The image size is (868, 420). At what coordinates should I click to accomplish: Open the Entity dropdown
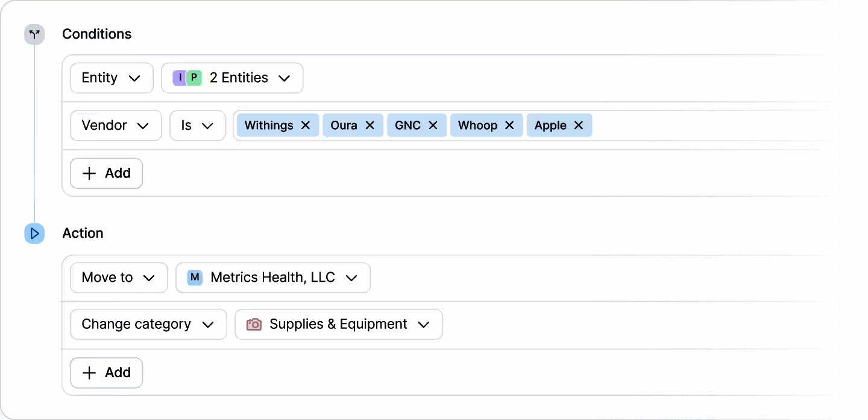(x=112, y=77)
